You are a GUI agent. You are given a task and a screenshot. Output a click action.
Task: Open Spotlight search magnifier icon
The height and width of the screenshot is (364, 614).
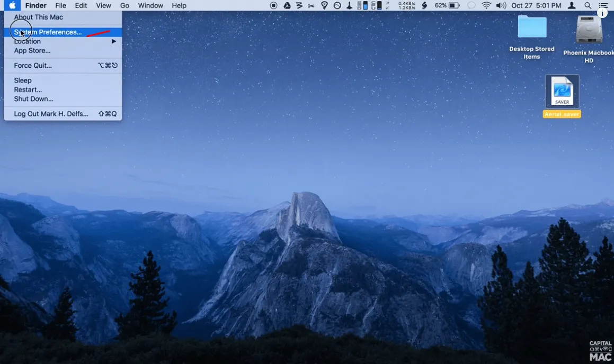(x=588, y=5)
